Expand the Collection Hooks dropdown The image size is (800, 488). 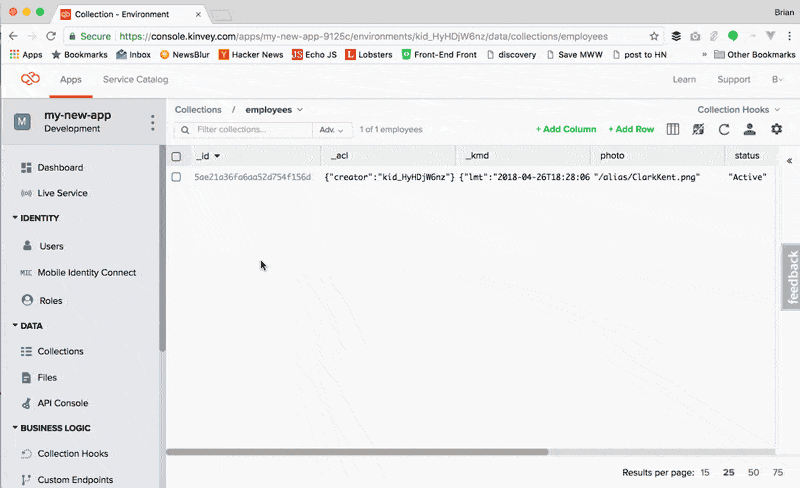739,110
